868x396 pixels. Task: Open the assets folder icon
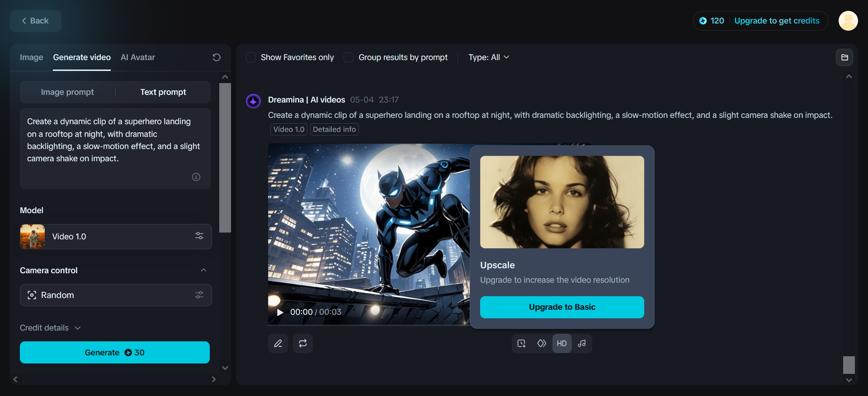coord(844,57)
